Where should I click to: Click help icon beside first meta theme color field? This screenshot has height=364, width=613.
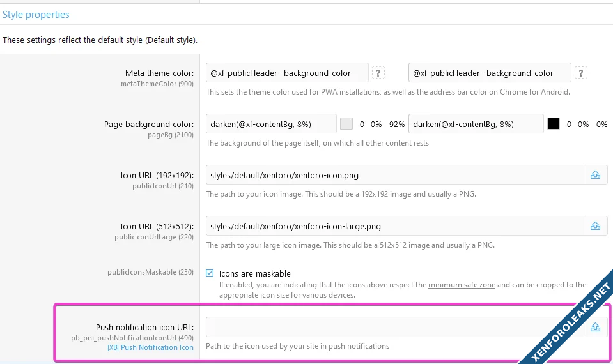click(x=378, y=73)
